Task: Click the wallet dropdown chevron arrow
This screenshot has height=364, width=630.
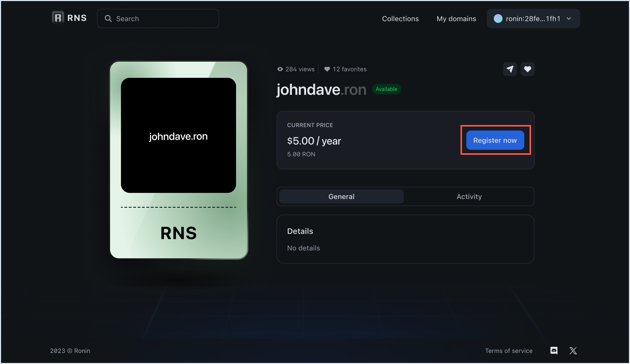Action: click(x=569, y=19)
